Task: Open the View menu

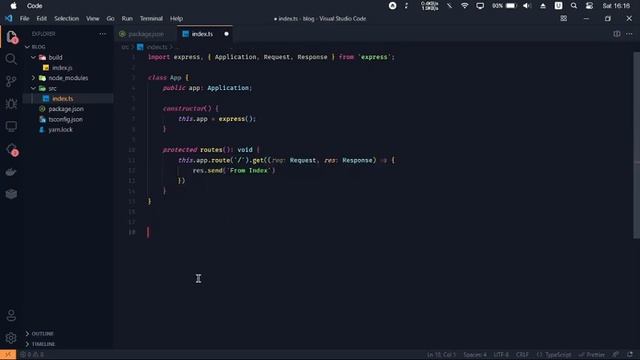Action: point(93,18)
